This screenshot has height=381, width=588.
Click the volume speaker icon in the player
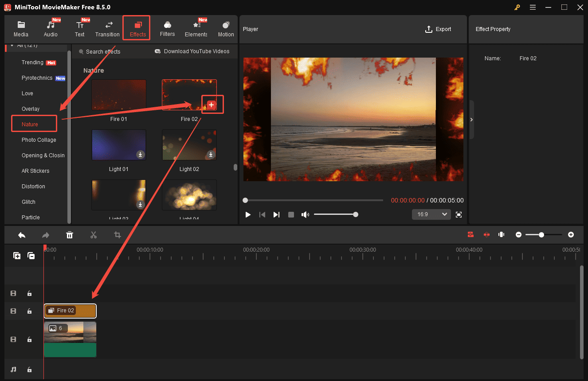point(305,214)
